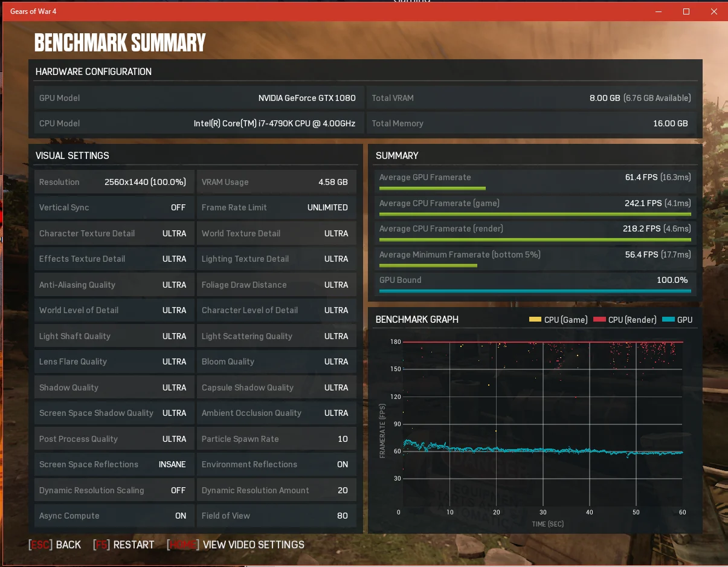Click the "HARDWARE CONFIGURATION" heading
This screenshot has height=567, width=728.
click(94, 71)
